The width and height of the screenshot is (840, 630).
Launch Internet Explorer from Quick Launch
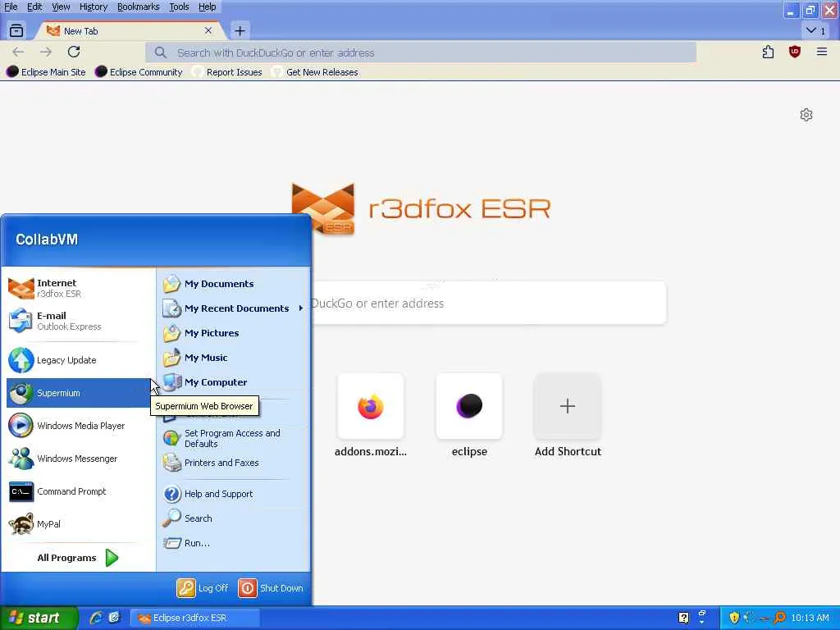(x=97, y=618)
